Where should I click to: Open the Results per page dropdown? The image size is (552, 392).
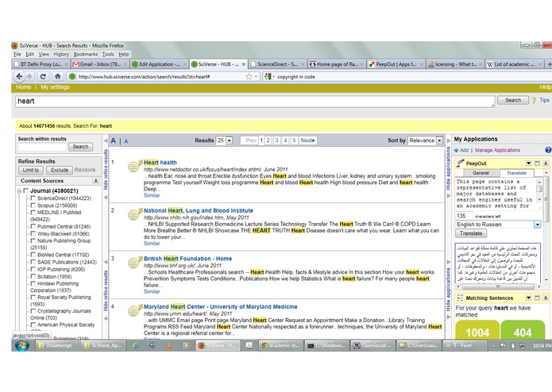[225, 140]
